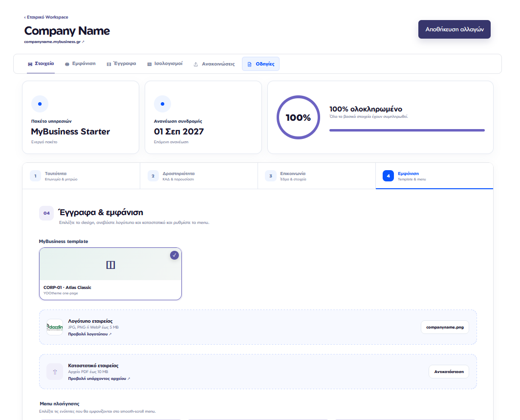Open step 2 Δραστηριότητα

[x=199, y=176]
